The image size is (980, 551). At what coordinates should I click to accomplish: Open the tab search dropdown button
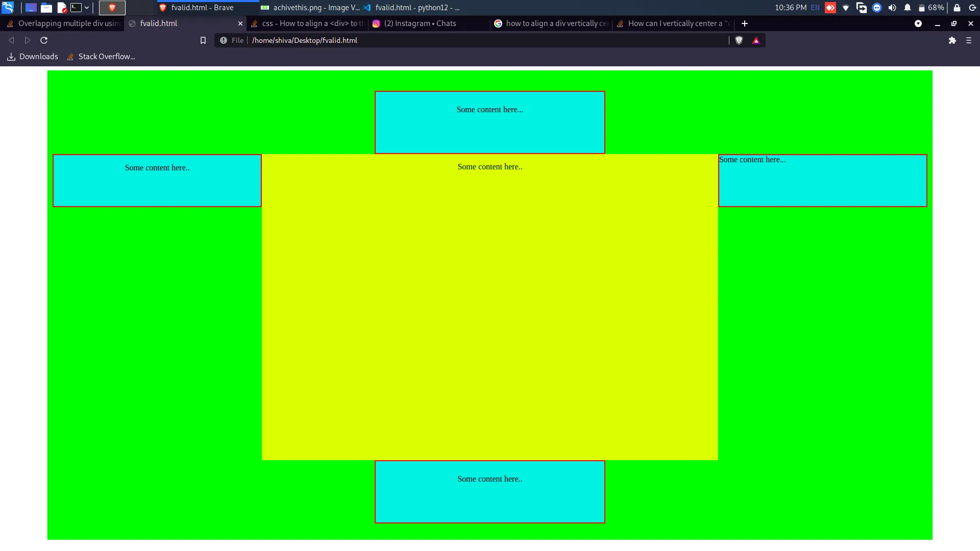[x=918, y=23]
